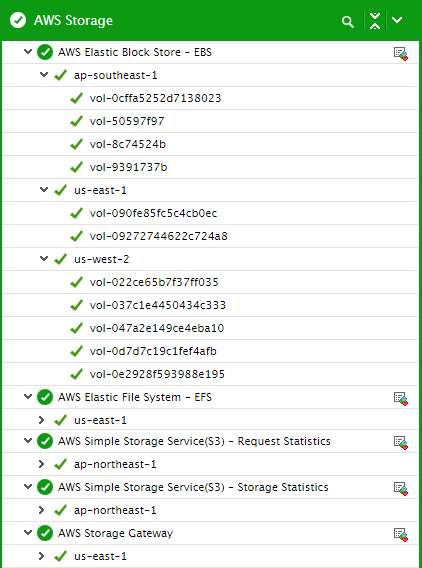Screen dimensions: 422x568
Task: Collapse ap-southeast-1 region under EBS
Action: coord(44,75)
